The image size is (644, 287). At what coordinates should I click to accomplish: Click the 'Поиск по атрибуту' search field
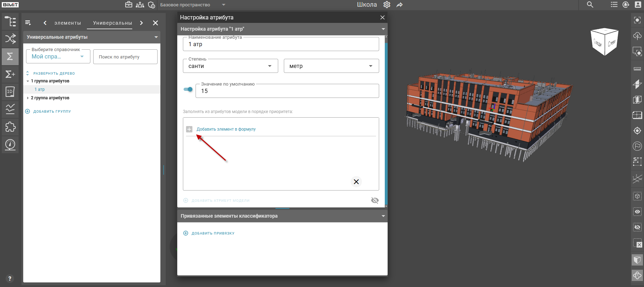click(125, 57)
